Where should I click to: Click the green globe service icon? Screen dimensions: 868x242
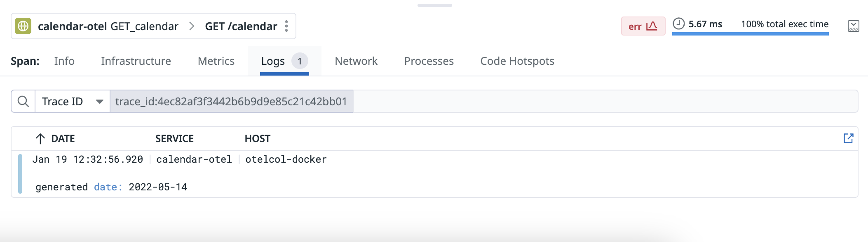point(23,26)
